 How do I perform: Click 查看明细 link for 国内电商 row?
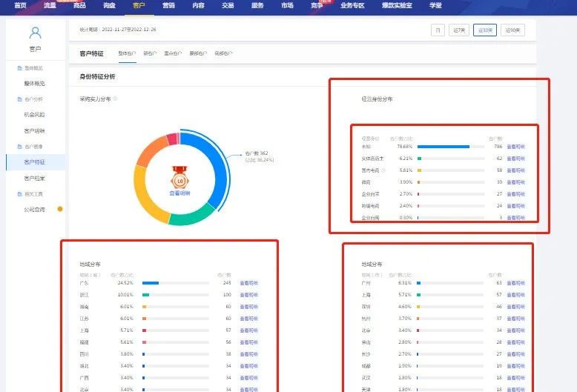pyautogui.click(x=516, y=170)
